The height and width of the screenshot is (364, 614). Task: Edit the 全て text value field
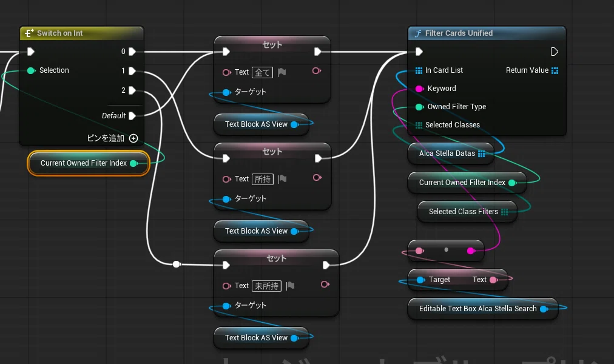pos(262,72)
